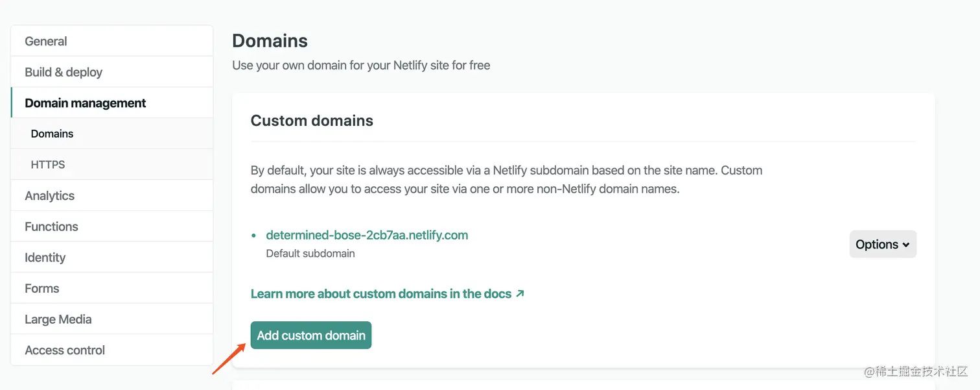Image resolution: width=980 pixels, height=390 pixels.
Task: Click the bullet marker beside the default subdomain
Action: pyautogui.click(x=254, y=235)
